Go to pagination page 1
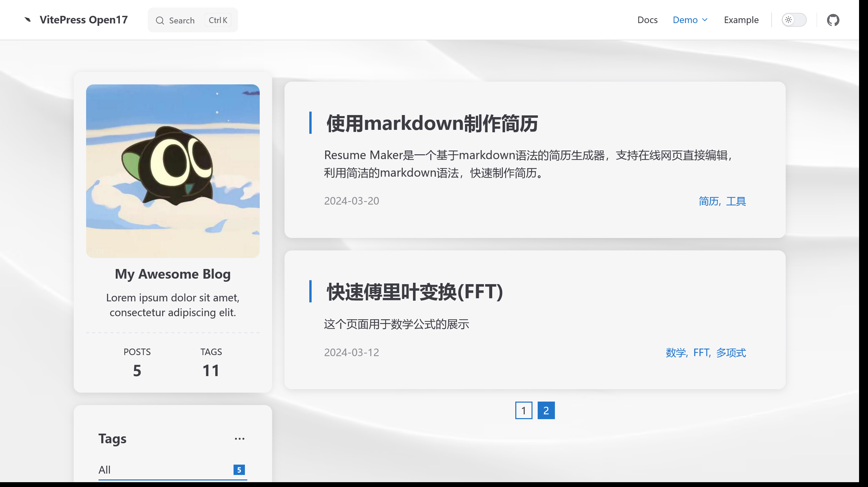868x487 pixels. (x=524, y=411)
